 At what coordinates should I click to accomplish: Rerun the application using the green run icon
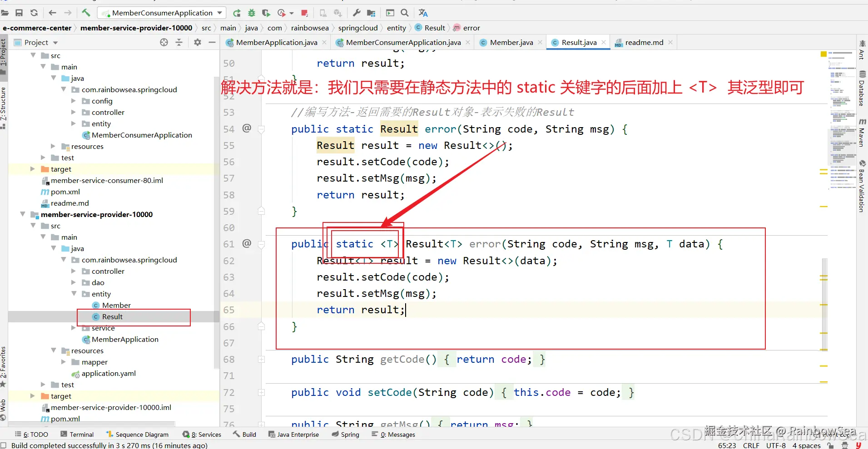tap(237, 13)
